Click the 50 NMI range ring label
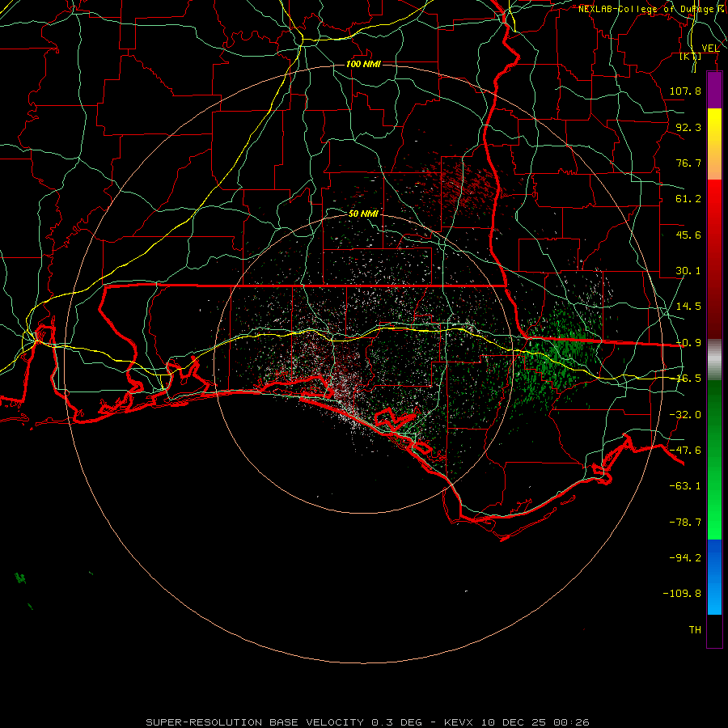Image resolution: width=728 pixels, height=728 pixels. coord(363,214)
